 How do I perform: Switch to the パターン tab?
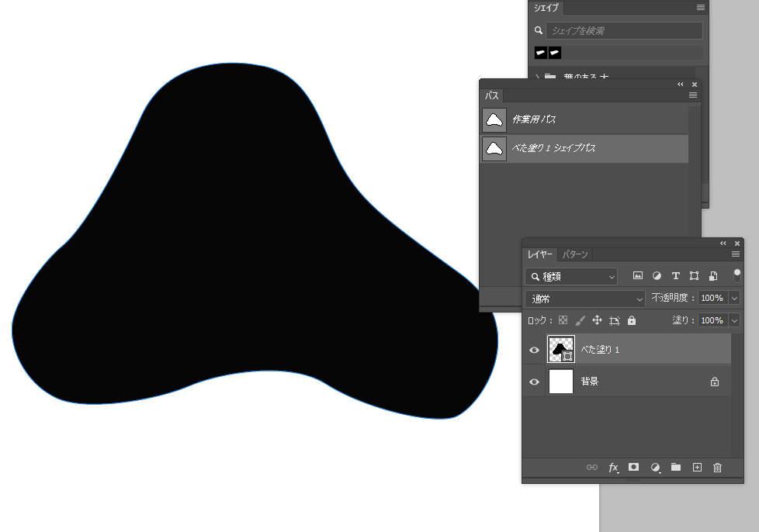(575, 254)
